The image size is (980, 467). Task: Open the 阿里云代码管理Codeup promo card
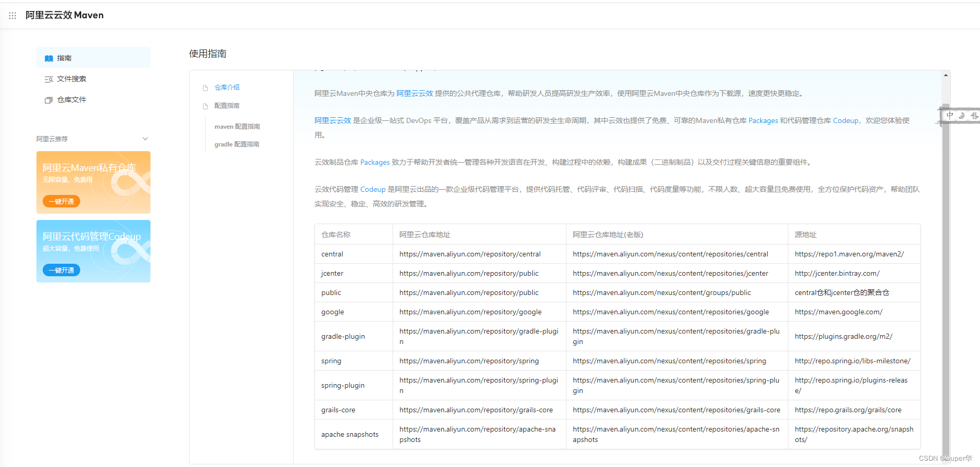point(93,251)
